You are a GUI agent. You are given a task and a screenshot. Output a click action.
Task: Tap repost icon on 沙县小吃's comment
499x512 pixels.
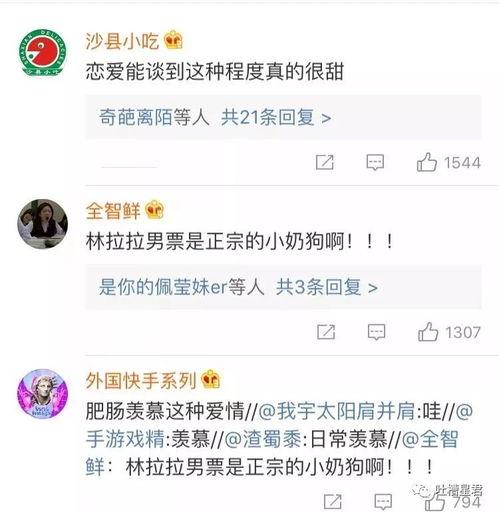pos(325,162)
